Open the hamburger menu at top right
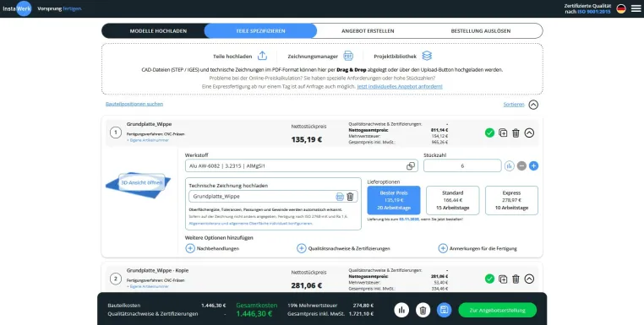Image resolution: width=644 pixels, height=325 pixels. (x=636, y=8)
